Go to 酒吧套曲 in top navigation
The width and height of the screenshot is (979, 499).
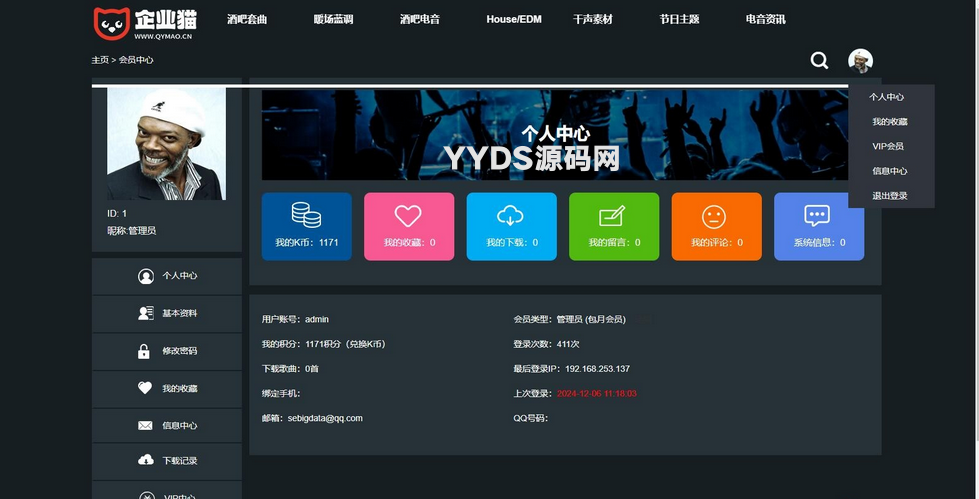(247, 19)
